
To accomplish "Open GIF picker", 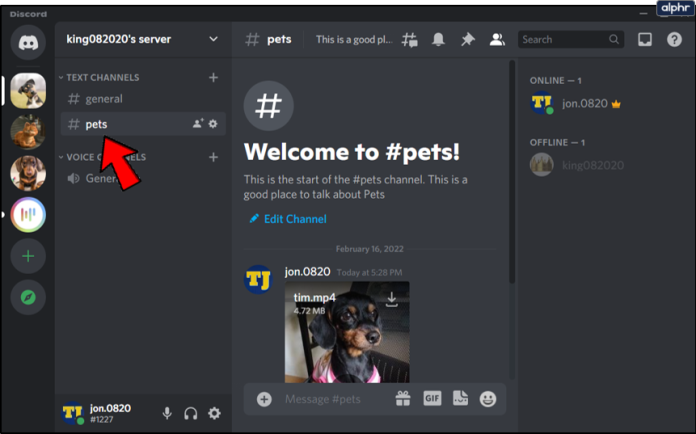I will click(432, 398).
